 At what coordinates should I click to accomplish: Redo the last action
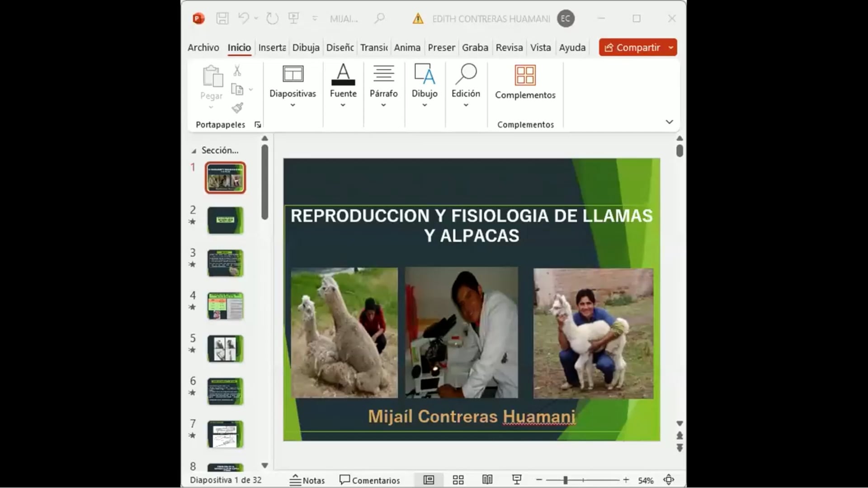(x=272, y=19)
